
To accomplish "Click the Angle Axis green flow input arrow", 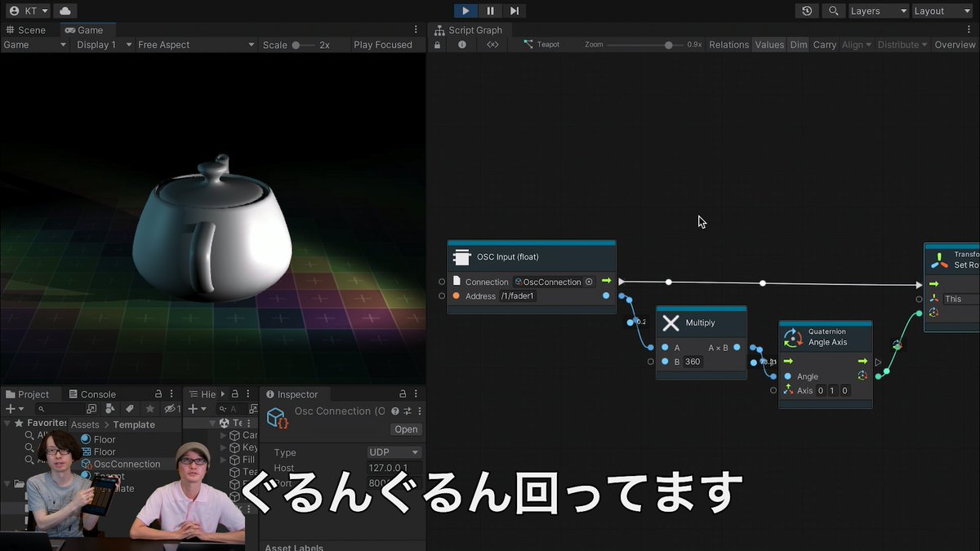I will click(x=788, y=362).
